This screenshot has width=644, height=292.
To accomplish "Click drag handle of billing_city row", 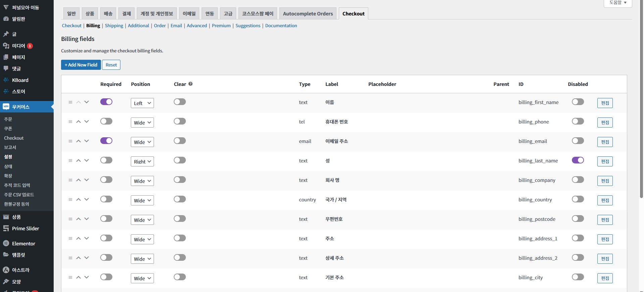I will tap(70, 278).
